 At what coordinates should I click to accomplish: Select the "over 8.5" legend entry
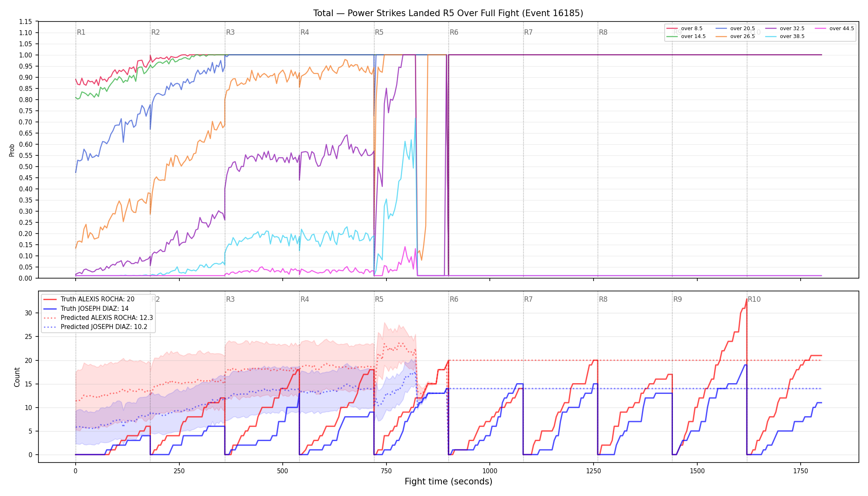pos(684,29)
